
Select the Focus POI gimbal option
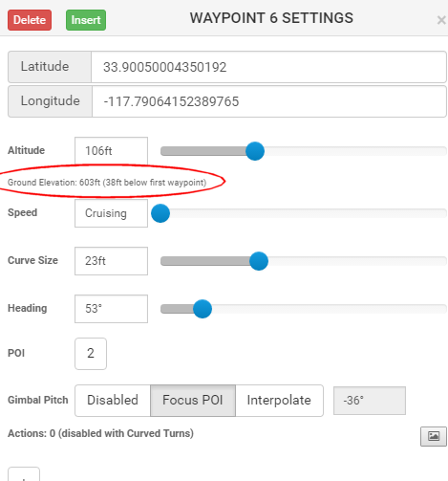[193, 401]
